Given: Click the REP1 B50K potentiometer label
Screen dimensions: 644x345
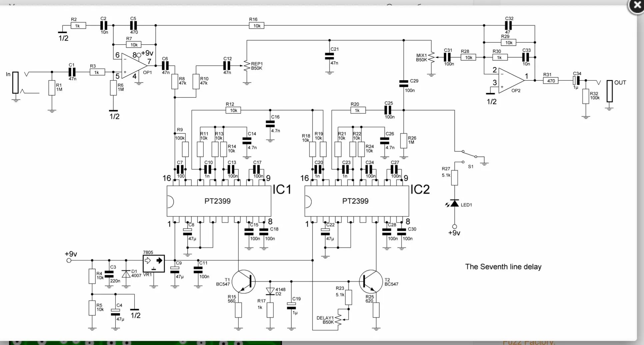Looking at the screenshot, I should tap(257, 66).
